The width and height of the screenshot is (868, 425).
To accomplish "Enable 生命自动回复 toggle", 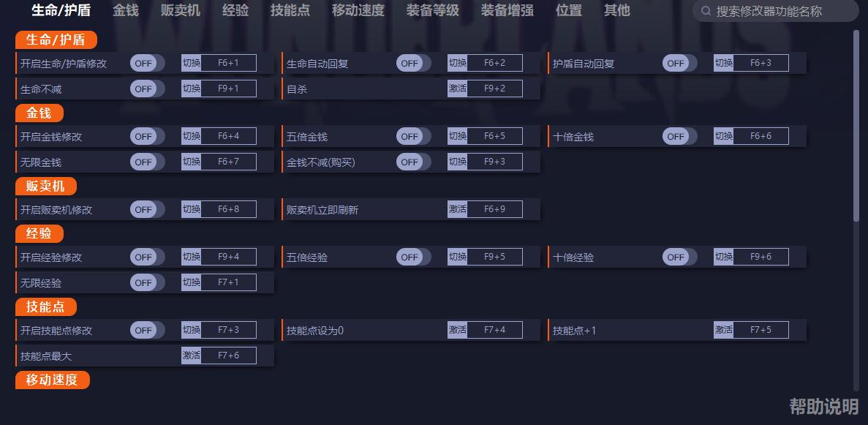I will 412,64.
